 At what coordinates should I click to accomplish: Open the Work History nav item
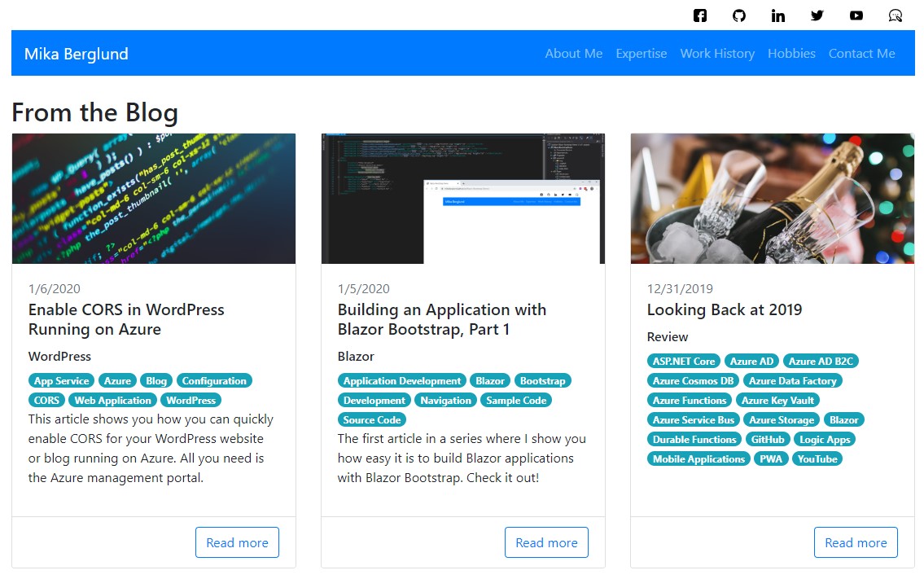717,54
